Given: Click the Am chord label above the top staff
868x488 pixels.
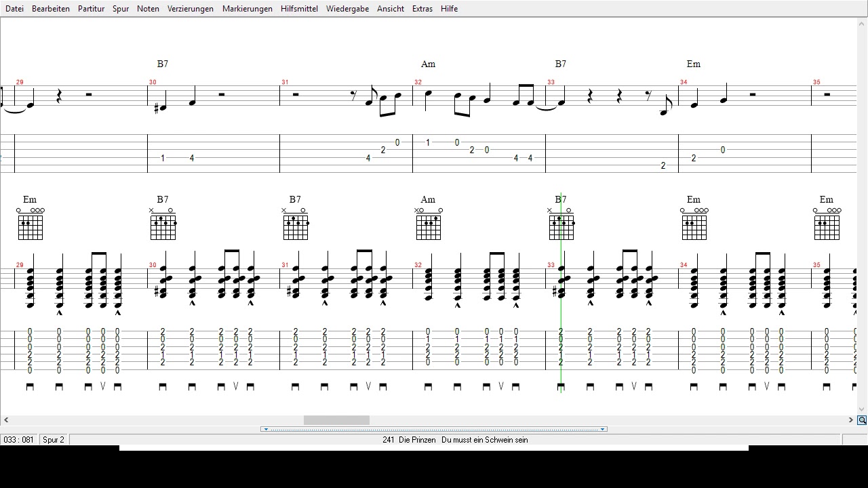Looking at the screenshot, I should [428, 64].
